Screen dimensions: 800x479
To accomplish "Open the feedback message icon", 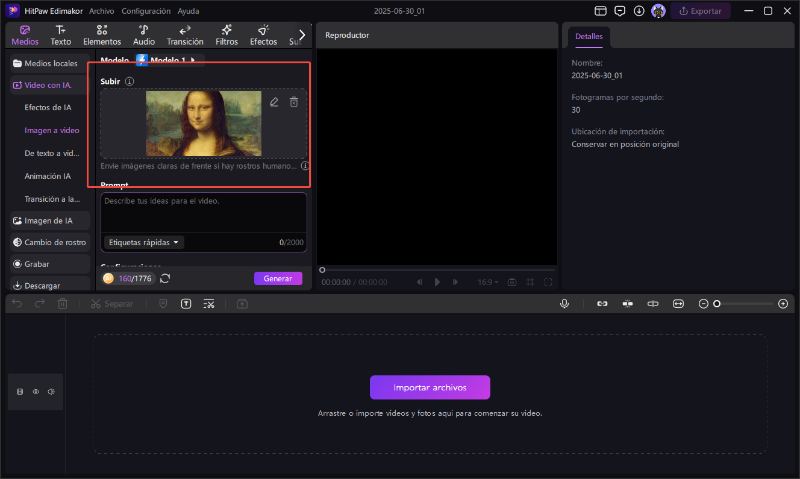I will click(x=619, y=11).
